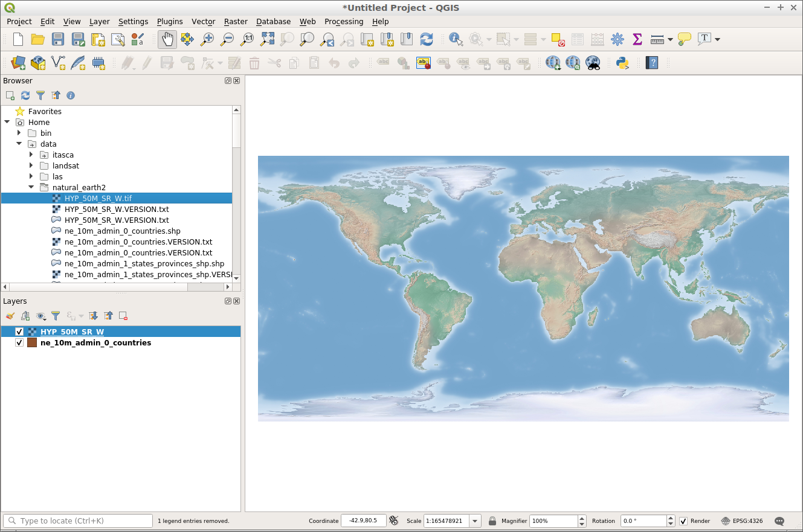Open the Project menu
Image resolution: width=803 pixels, height=532 pixels.
pyautogui.click(x=19, y=21)
